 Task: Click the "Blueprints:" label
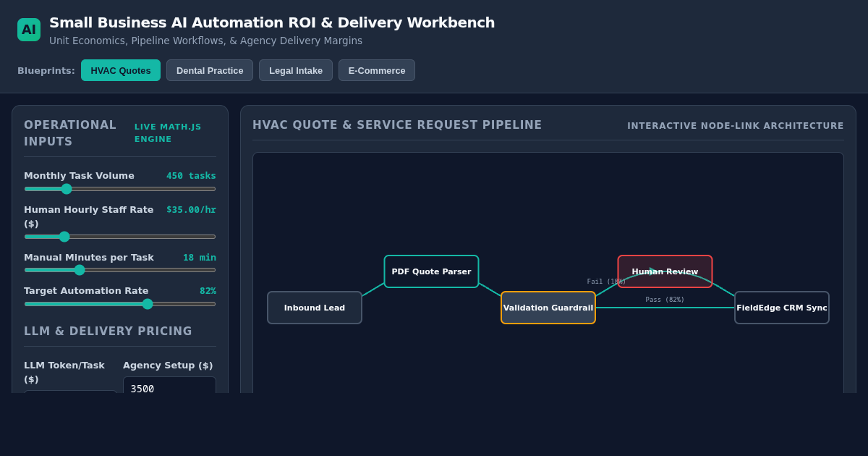[46, 70]
